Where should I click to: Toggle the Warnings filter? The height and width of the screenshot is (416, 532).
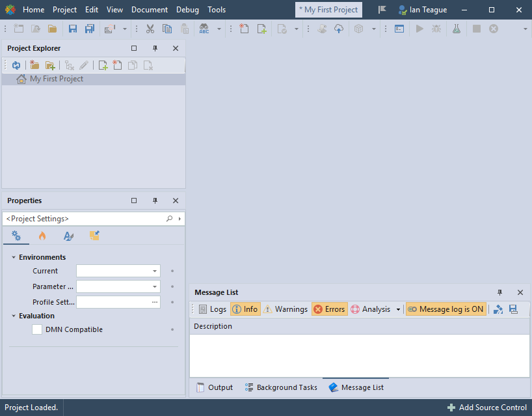(x=286, y=309)
